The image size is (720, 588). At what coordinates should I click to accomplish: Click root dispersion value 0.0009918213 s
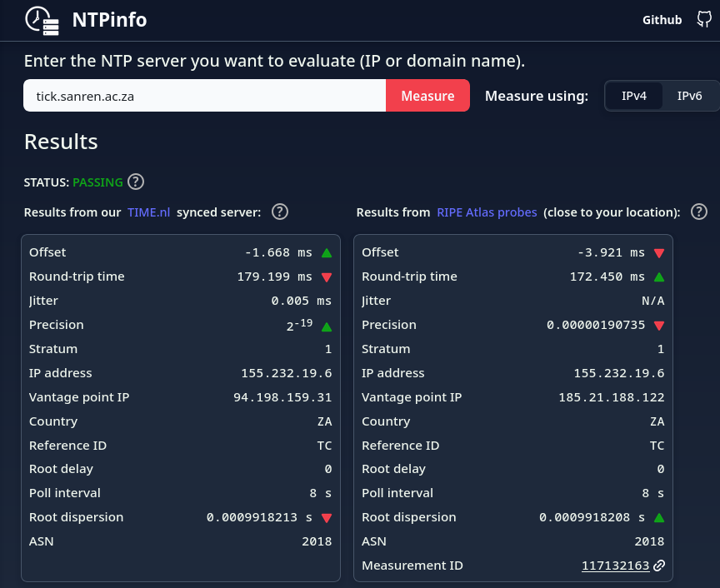click(259, 518)
